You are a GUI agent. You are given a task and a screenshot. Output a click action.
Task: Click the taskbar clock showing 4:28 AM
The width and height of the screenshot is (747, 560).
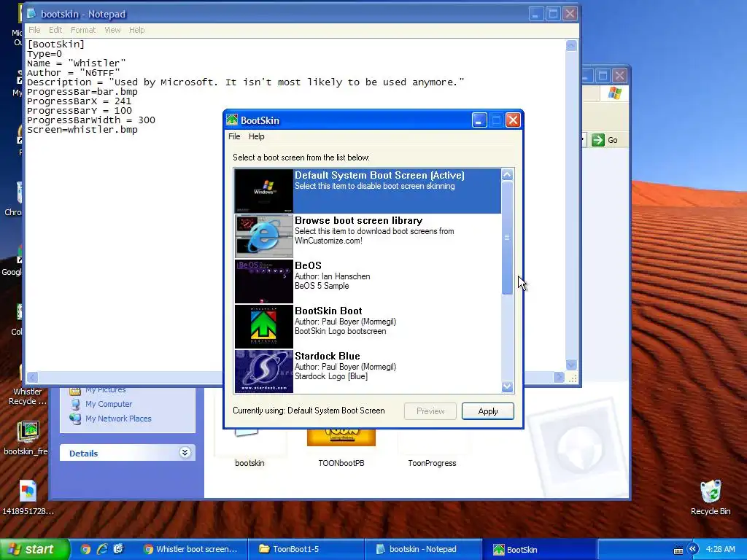pyautogui.click(x=720, y=549)
